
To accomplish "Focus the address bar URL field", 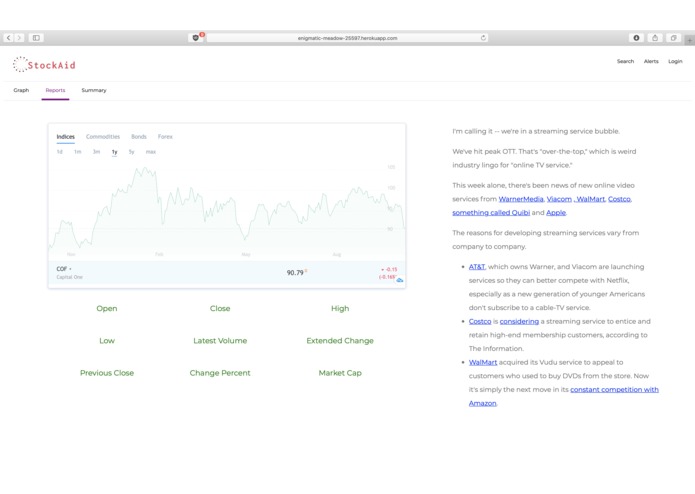I will point(347,38).
